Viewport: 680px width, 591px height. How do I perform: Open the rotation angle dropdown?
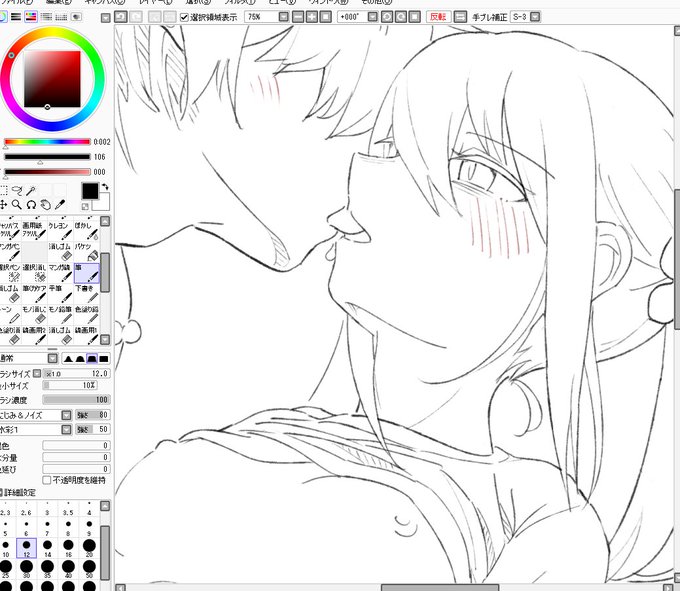(x=372, y=17)
